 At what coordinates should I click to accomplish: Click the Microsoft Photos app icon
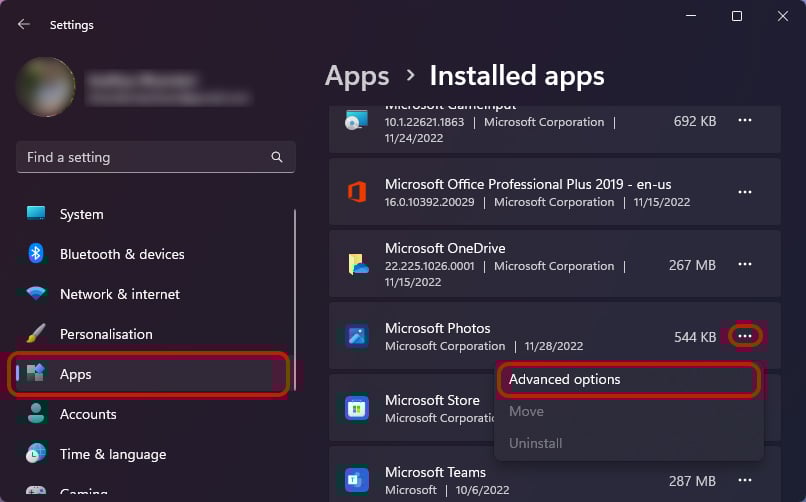coord(357,336)
